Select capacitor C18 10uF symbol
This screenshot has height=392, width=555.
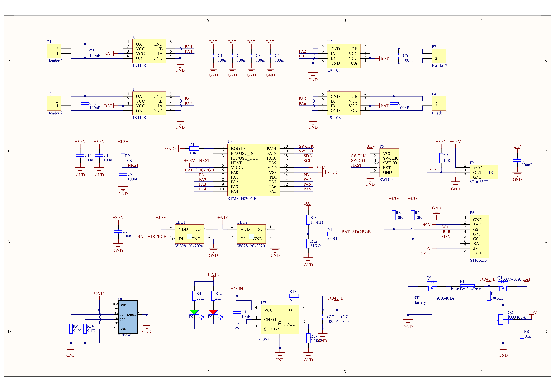coord(337,317)
